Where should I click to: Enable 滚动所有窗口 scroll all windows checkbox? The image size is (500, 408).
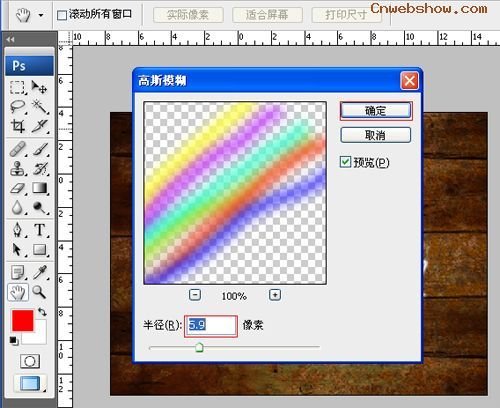[x=62, y=15]
